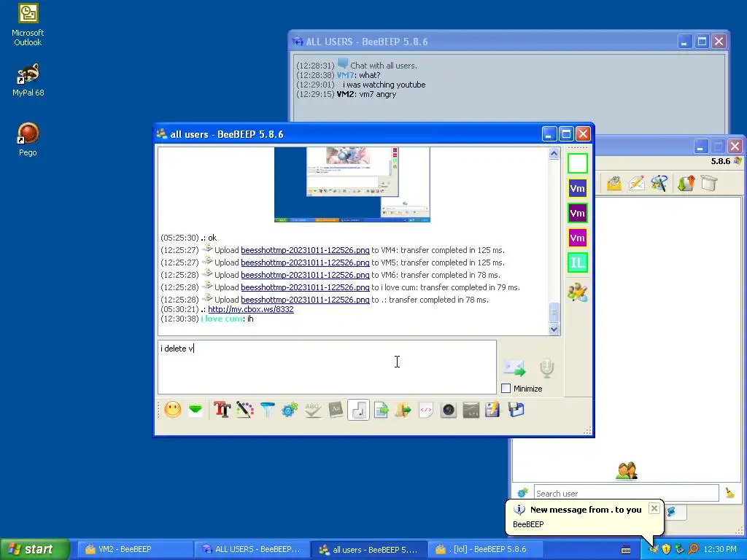Click the magnifier icon in system tray

(x=693, y=549)
